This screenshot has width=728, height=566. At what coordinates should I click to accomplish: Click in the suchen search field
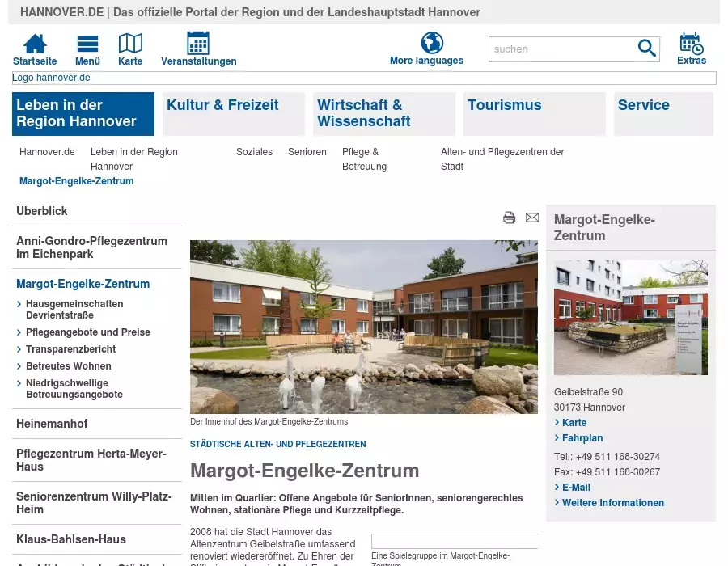click(x=562, y=49)
